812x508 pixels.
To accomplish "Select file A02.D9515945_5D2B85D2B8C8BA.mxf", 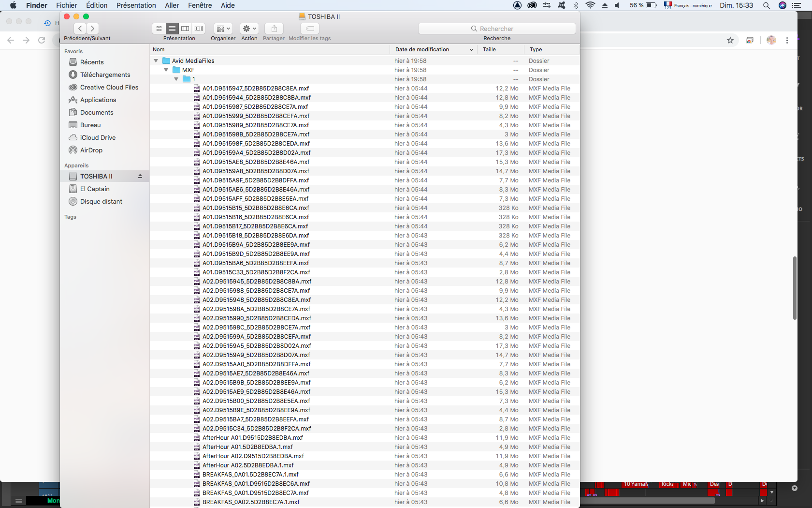I will (365, 282).
